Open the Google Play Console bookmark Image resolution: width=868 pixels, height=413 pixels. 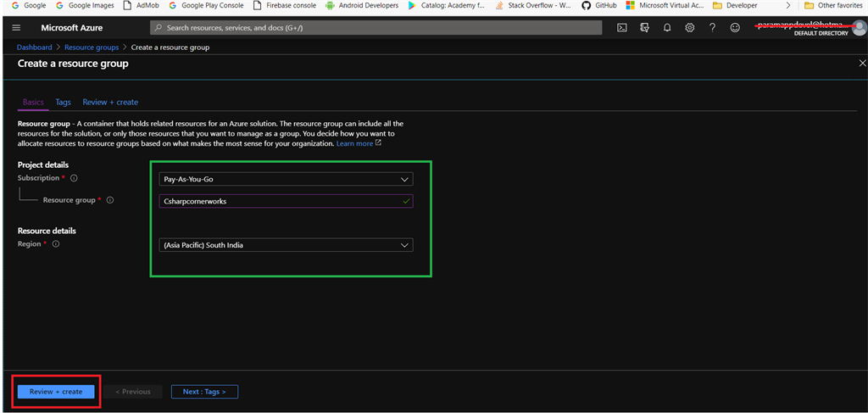(x=206, y=6)
